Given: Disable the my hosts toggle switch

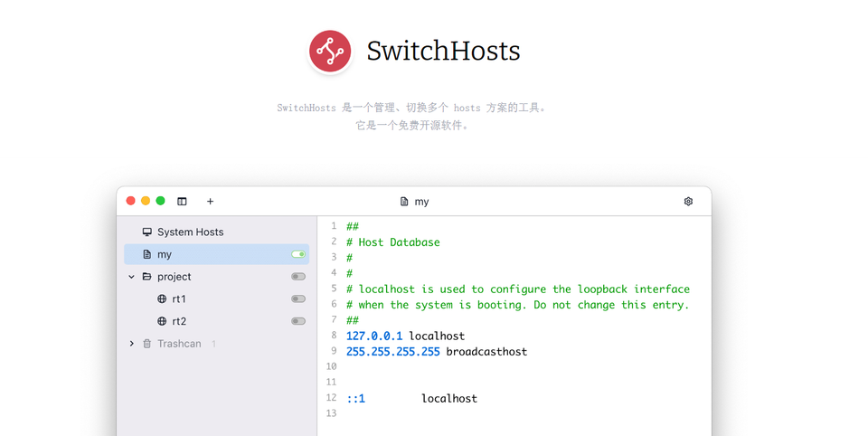Looking at the screenshot, I should pyautogui.click(x=297, y=255).
